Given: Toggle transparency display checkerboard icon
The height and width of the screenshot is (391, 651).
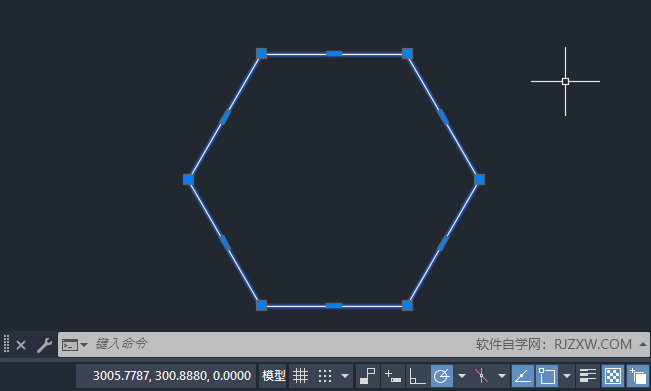Looking at the screenshot, I should point(612,376).
